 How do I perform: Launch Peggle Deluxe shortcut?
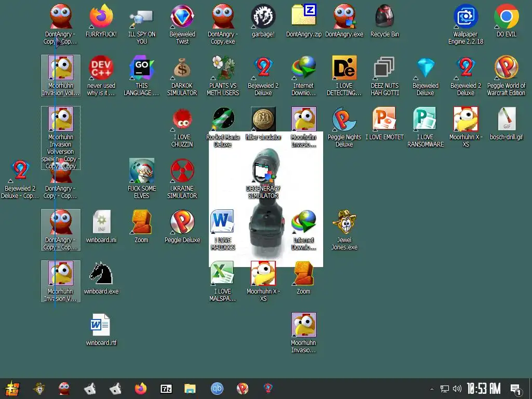coord(182,227)
